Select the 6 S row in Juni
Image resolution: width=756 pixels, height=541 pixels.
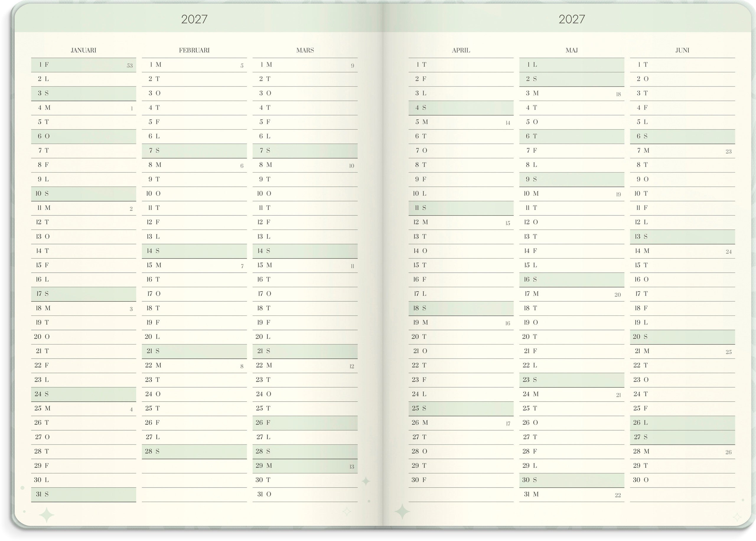point(682,137)
